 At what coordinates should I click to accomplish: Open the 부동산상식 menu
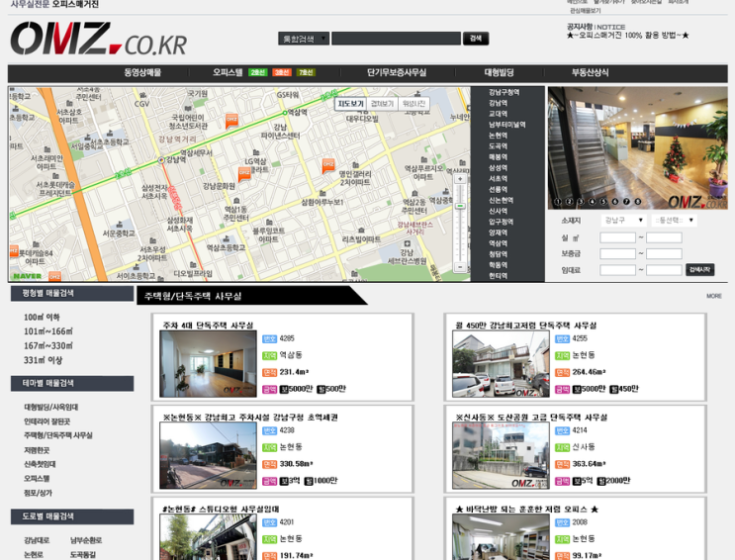[591, 72]
